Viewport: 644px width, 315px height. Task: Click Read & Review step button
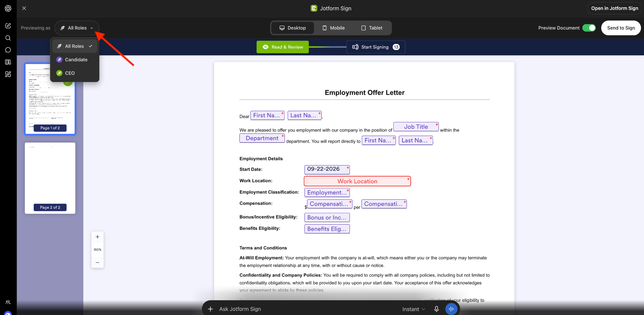tap(283, 47)
